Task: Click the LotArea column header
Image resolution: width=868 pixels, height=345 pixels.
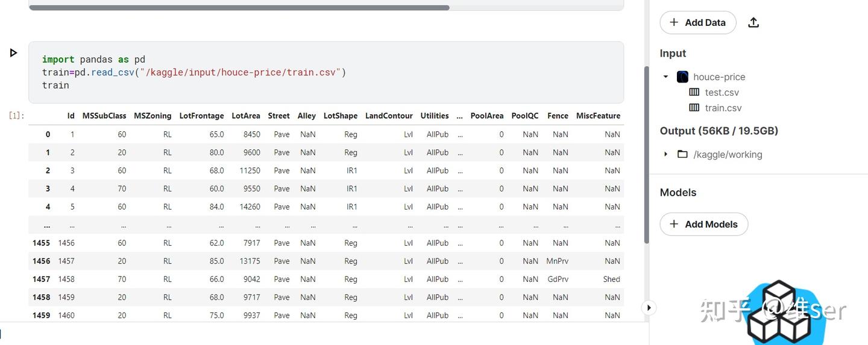Action: 246,116
